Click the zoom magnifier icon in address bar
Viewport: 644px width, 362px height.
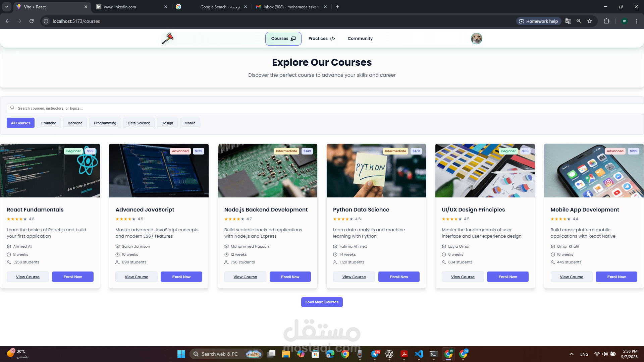click(x=579, y=21)
